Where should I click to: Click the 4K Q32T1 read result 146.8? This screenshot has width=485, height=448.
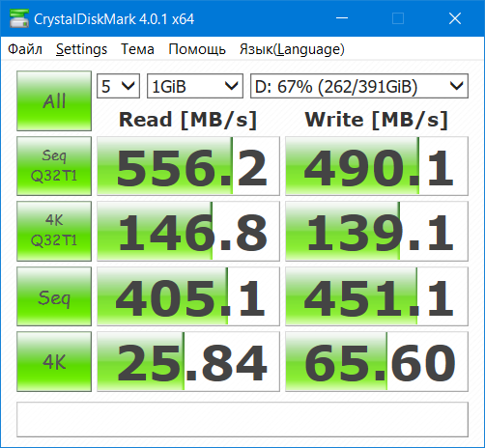click(x=188, y=231)
